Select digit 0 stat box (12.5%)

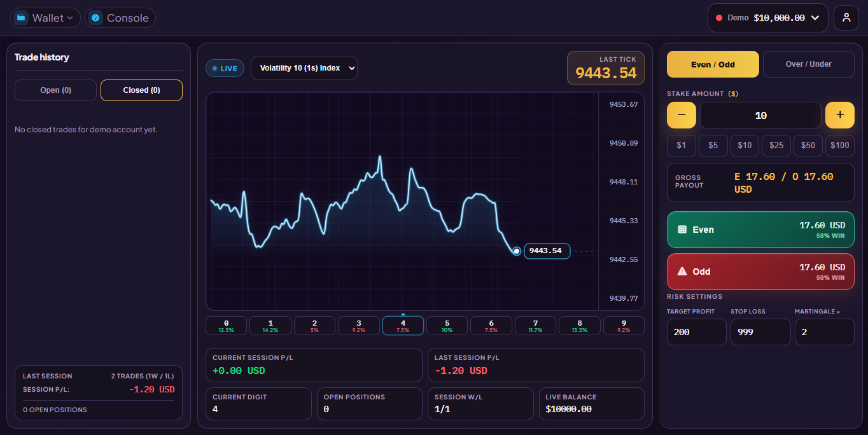coord(226,326)
